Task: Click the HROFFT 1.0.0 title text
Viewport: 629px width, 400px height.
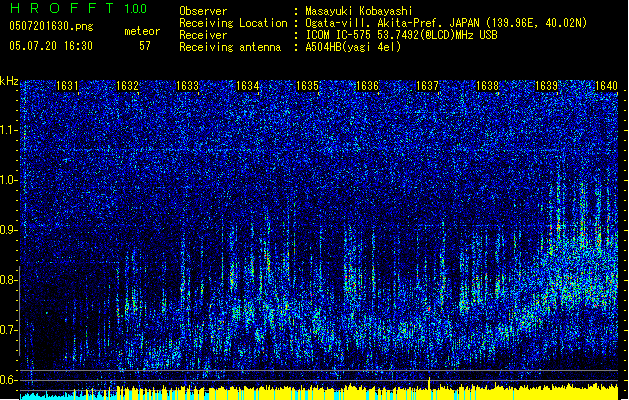Action: pos(79,8)
